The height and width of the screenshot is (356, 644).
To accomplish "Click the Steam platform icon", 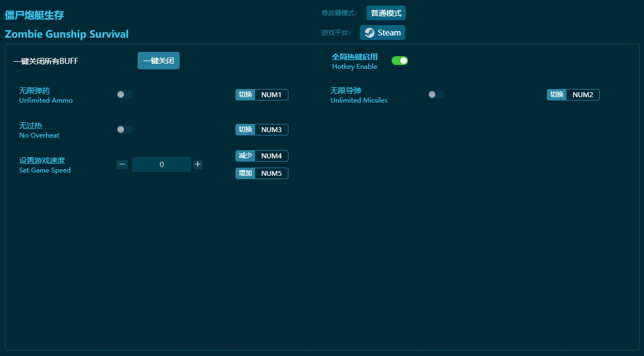I will pos(370,33).
